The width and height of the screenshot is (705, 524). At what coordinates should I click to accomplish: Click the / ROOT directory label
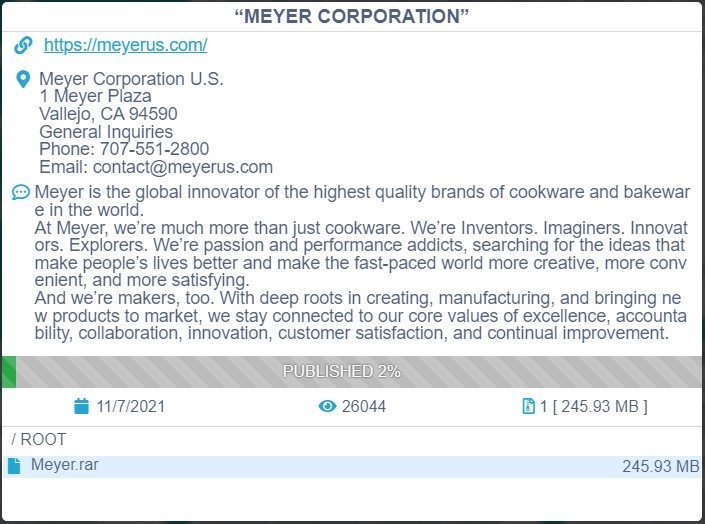[x=39, y=439]
